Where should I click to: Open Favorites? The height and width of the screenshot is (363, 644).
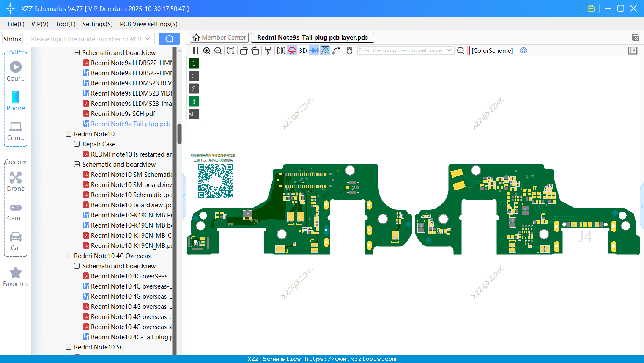(x=16, y=277)
